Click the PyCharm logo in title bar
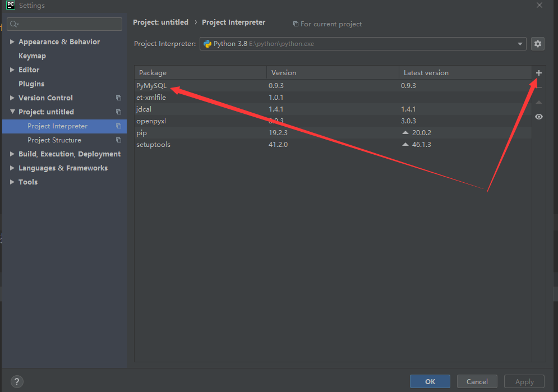This screenshot has width=558, height=392. [x=11, y=5]
